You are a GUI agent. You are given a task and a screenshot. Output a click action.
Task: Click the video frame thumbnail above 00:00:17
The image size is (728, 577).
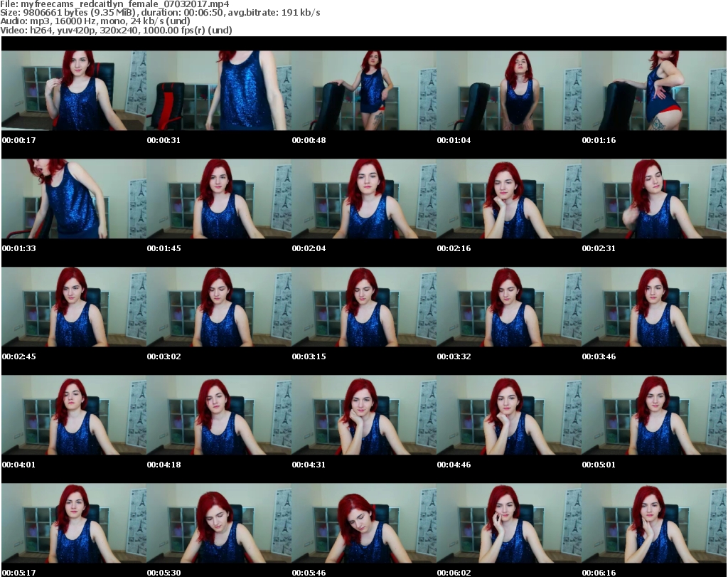(74, 90)
